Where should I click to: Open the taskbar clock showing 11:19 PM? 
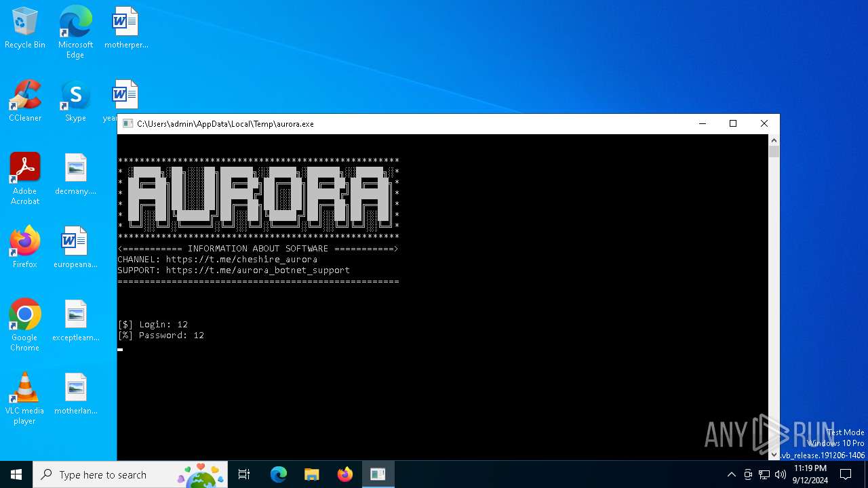click(810, 474)
